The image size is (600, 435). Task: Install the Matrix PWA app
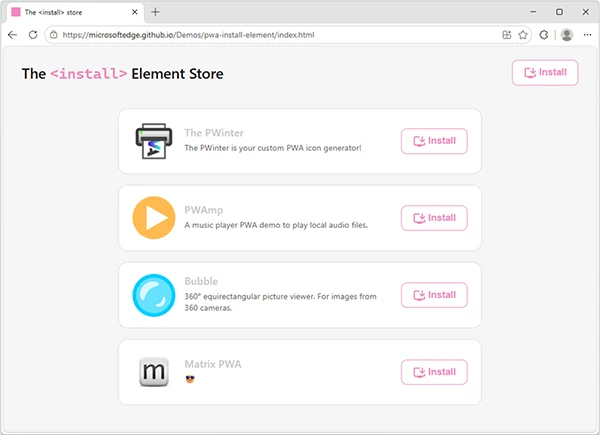pyautogui.click(x=434, y=372)
